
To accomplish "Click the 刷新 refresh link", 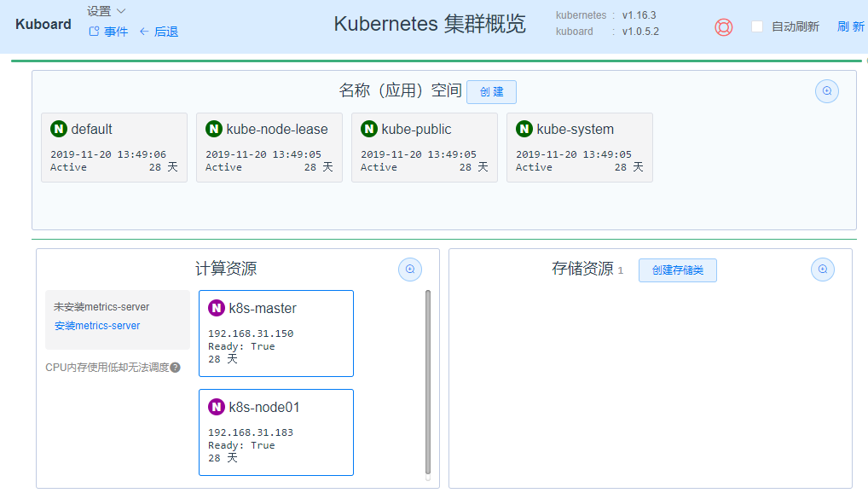I will click(x=851, y=26).
